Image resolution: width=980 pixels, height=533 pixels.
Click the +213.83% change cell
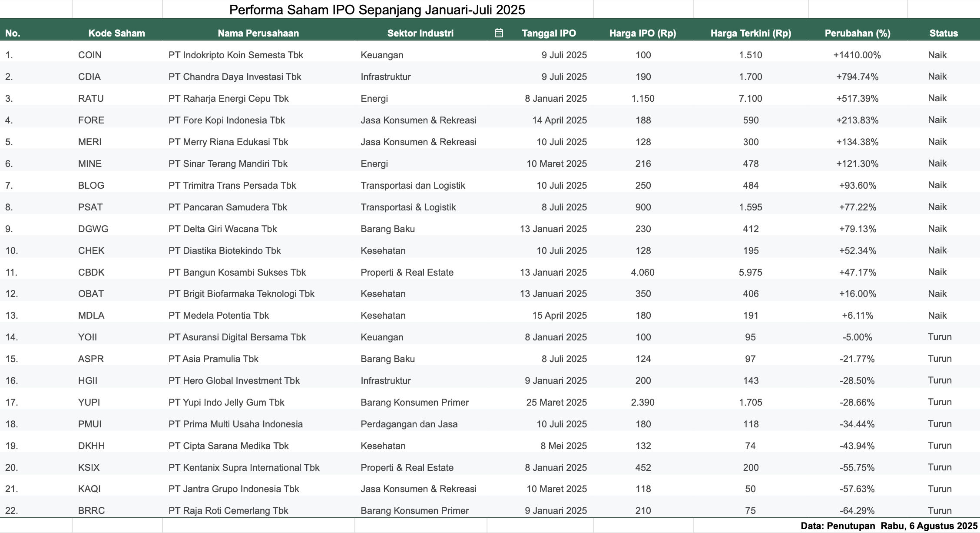(x=857, y=120)
